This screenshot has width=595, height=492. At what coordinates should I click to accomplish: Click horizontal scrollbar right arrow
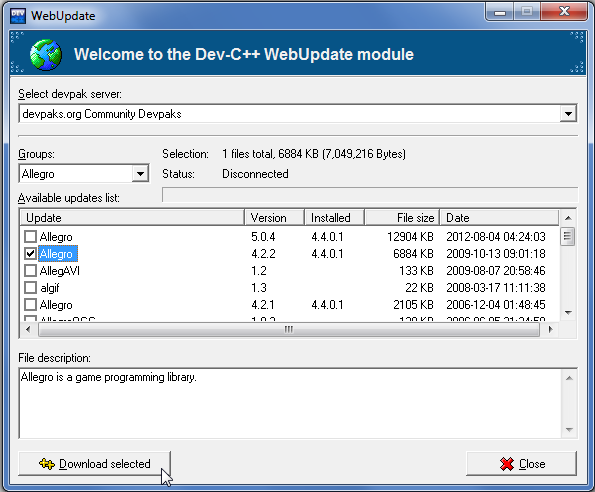[550, 330]
